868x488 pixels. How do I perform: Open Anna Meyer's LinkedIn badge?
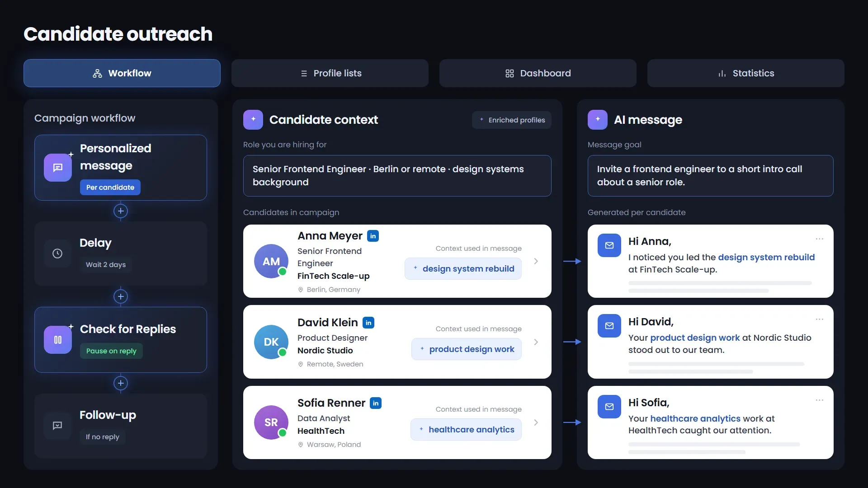[x=373, y=236]
